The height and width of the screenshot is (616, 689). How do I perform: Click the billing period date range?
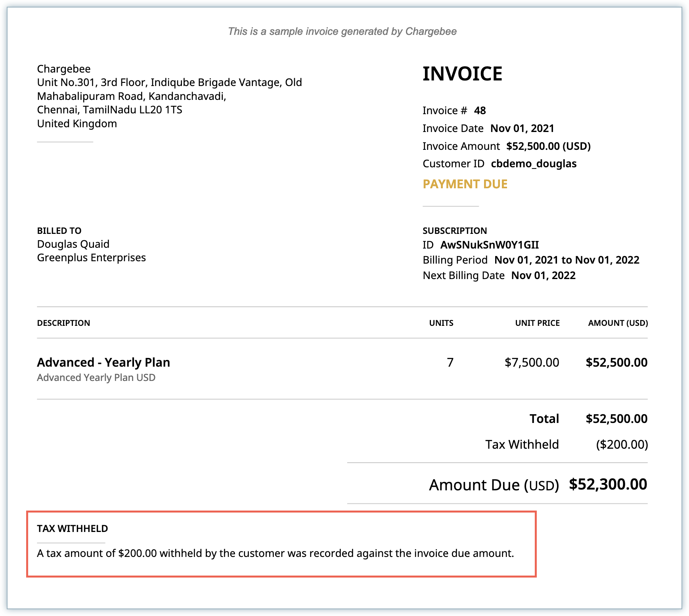(567, 260)
